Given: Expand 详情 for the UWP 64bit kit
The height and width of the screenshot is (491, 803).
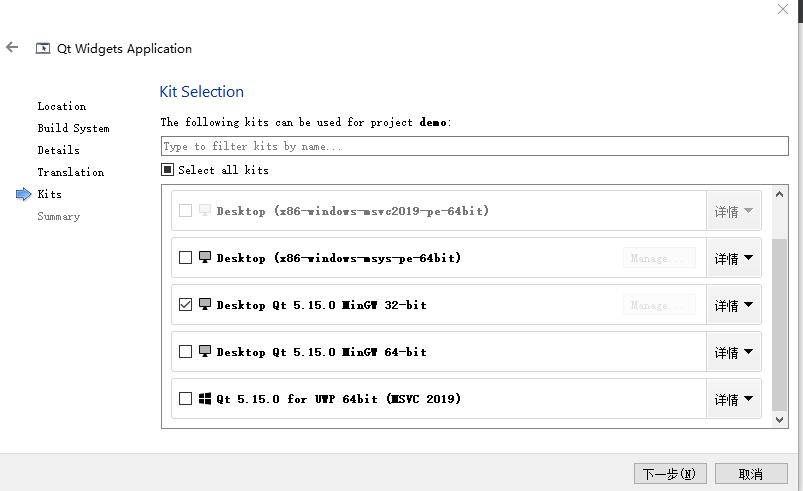Looking at the screenshot, I should (733, 399).
